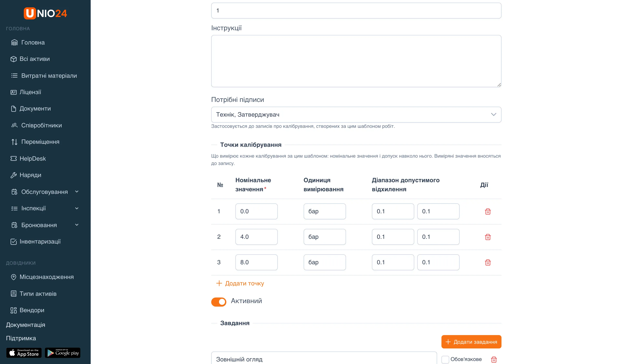Edit the Зовнішній огляд task field
Image resolution: width=622 pixels, height=364 pixels.
(x=324, y=358)
